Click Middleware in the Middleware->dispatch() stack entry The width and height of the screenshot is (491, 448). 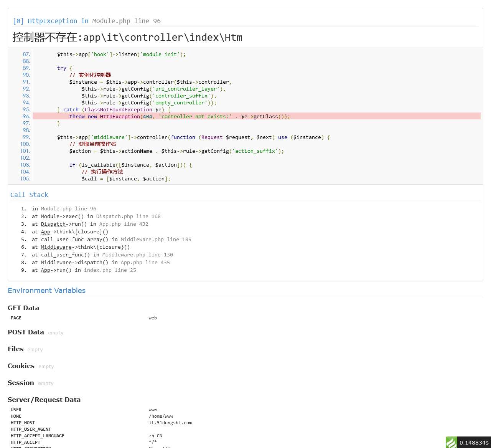[56, 262]
